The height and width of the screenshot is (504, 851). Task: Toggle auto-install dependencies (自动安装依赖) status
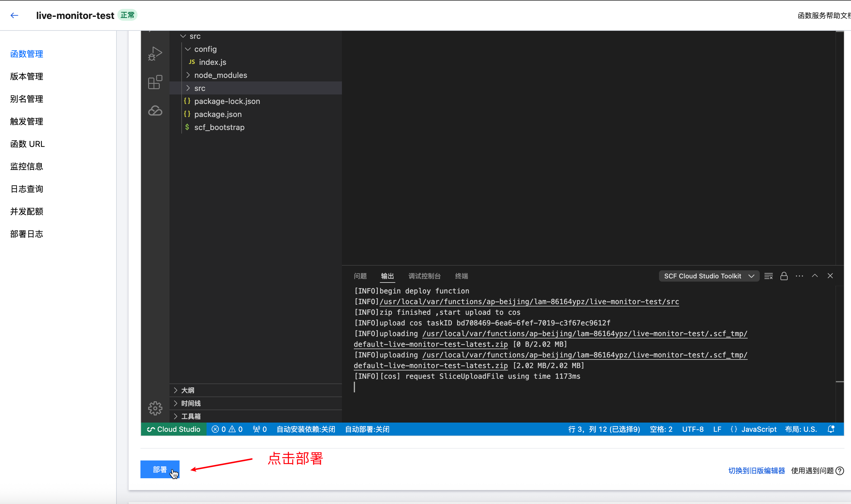(x=305, y=429)
